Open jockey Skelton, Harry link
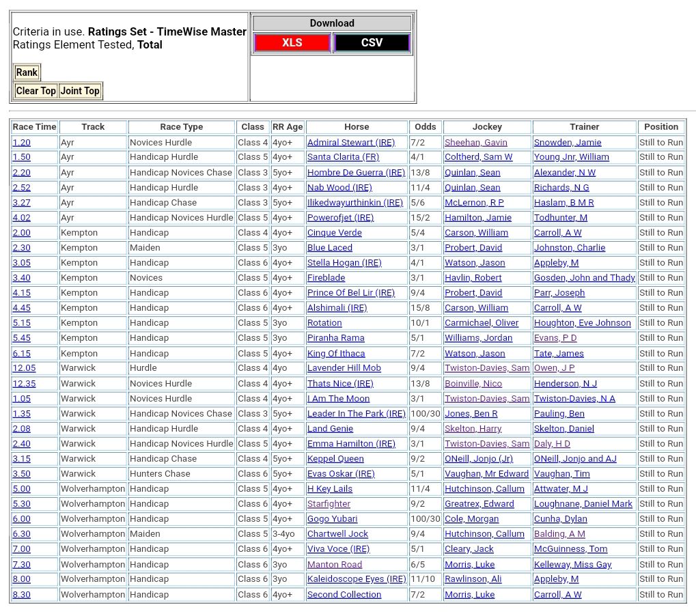This screenshot has height=616, width=696. point(473,429)
